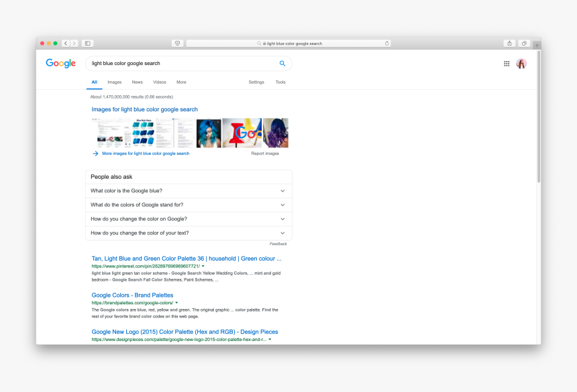Open the More search tab menu
The image size is (577, 392).
pyautogui.click(x=181, y=82)
